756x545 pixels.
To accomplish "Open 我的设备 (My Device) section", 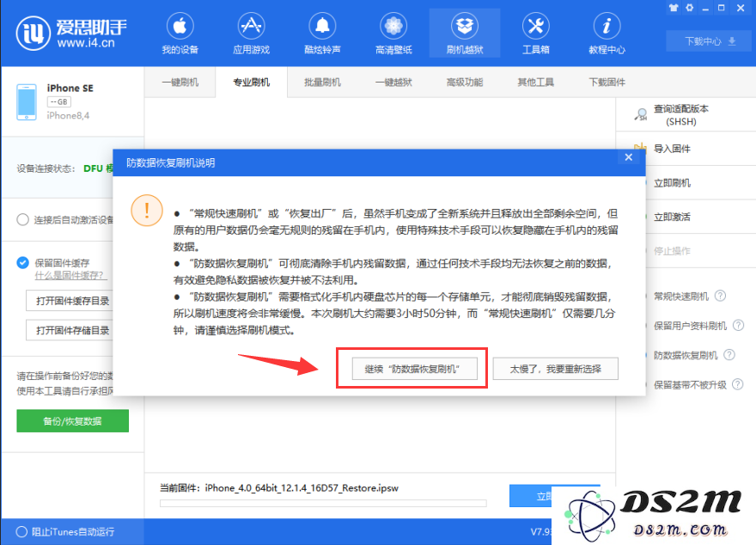I will coord(180,34).
